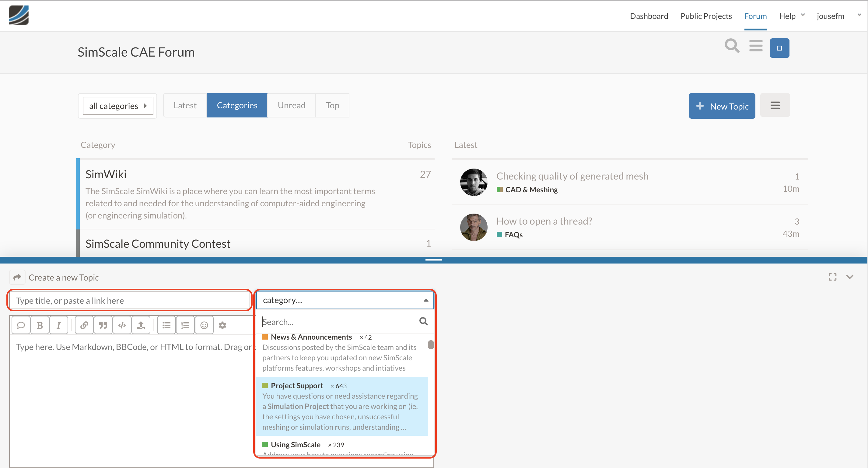Click the New Topic button
Screen dimensions: 868x468
tap(722, 106)
